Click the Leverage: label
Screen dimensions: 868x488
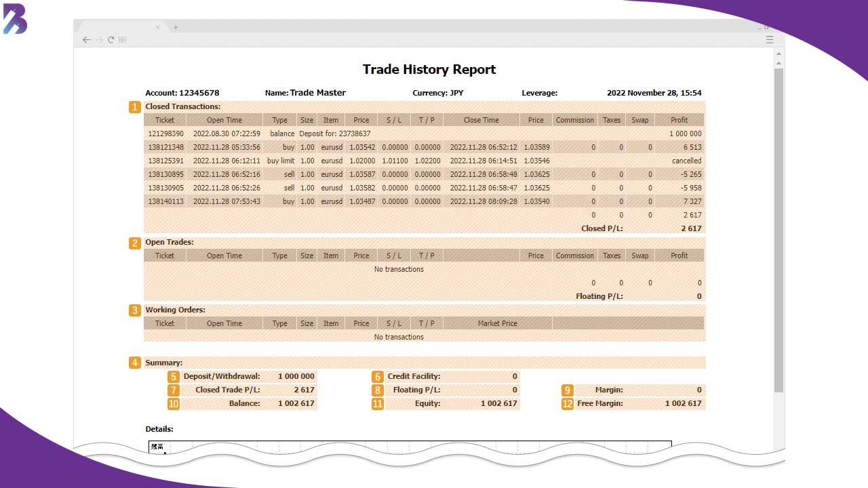540,93
